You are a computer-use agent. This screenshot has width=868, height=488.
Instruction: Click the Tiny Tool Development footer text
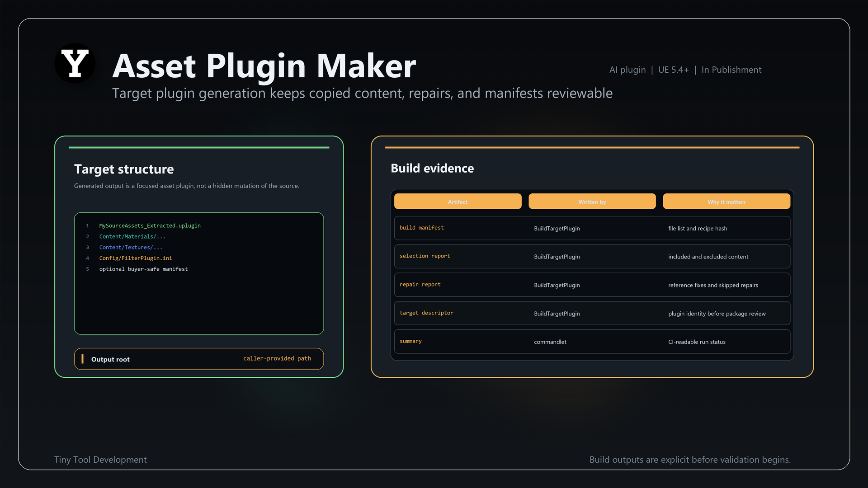pos(100,460)
